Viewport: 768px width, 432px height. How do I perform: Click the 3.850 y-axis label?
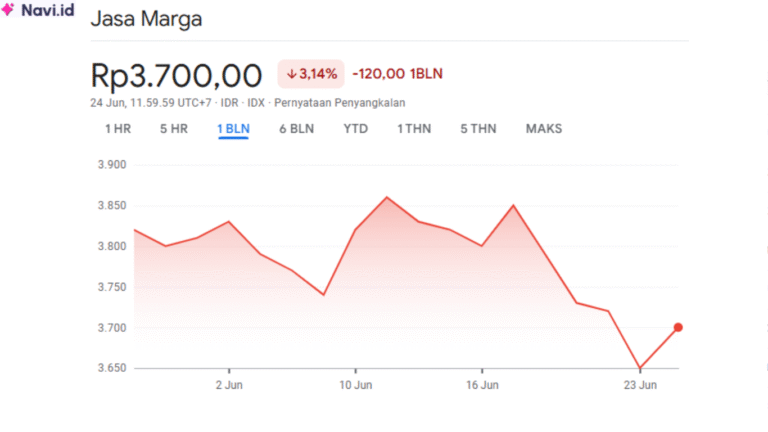(x=112, y=205)
